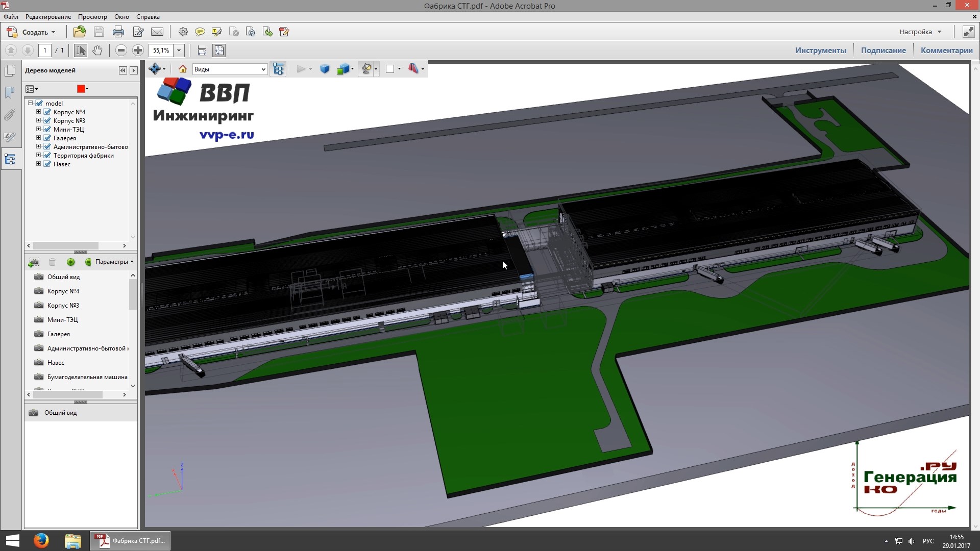Image resolution: width=980 pixels, height=551 pixels.
Task: Expand the Мини-ТЭЦ tree node
Action: pos(38,129)
